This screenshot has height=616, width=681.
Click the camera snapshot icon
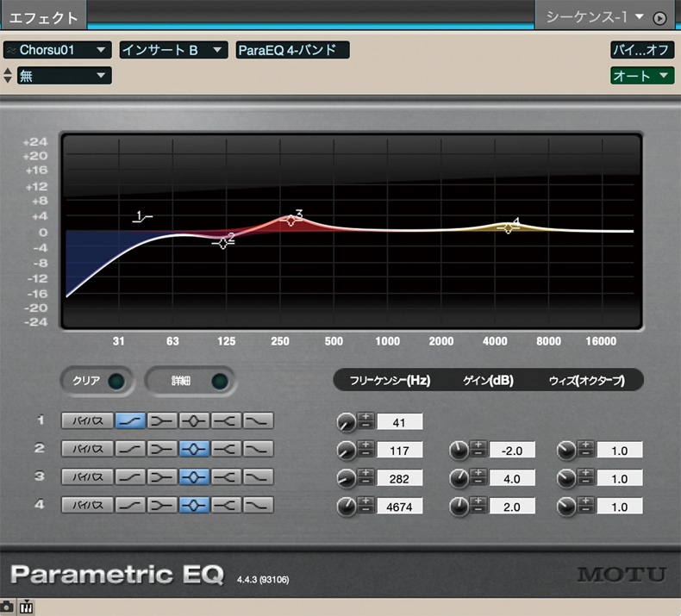coord(7,607)
